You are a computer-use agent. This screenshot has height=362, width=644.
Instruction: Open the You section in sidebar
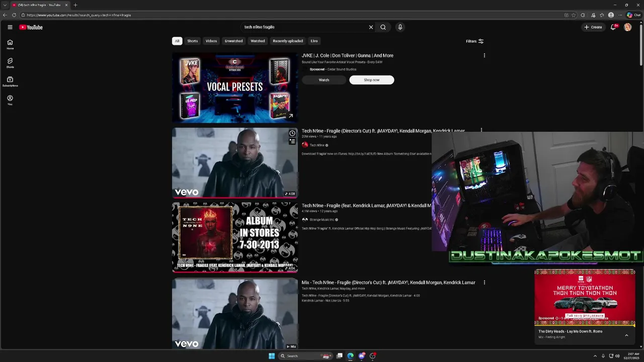[10, 101]
